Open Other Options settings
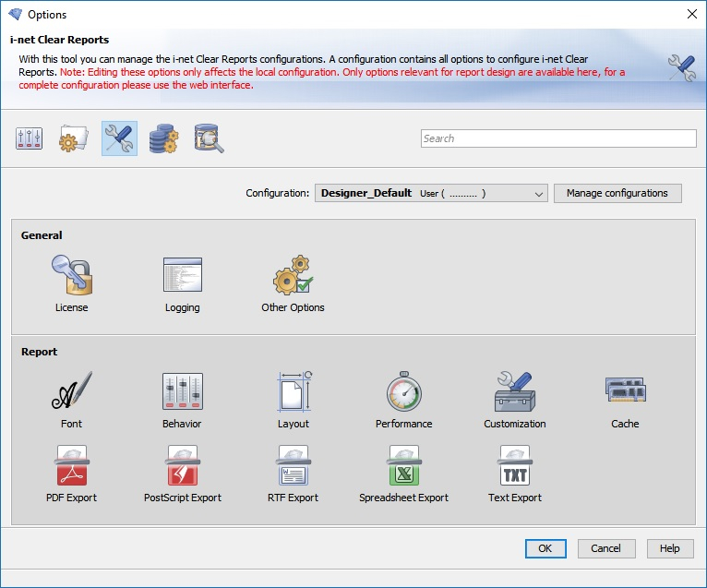This screenshot has height=588, width=707. (294, 284)
